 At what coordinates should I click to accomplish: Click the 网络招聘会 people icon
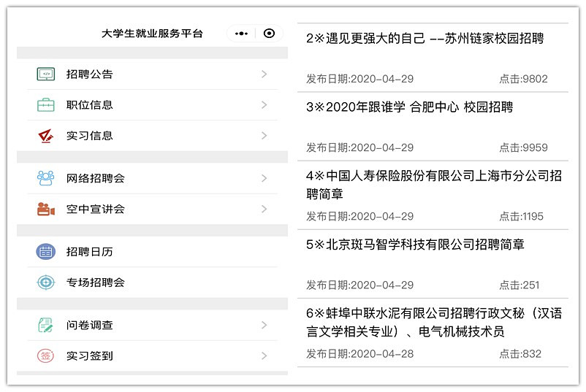[x=46, y=178]
